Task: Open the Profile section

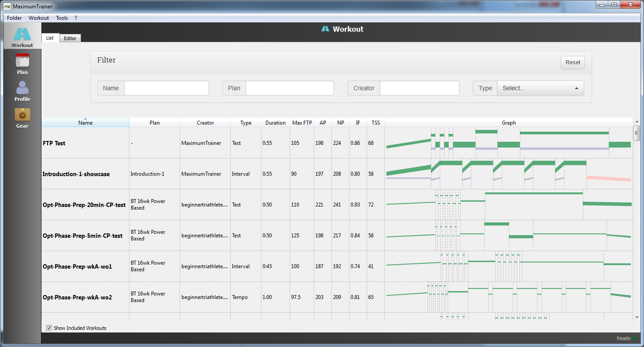Action: [22, 91]
